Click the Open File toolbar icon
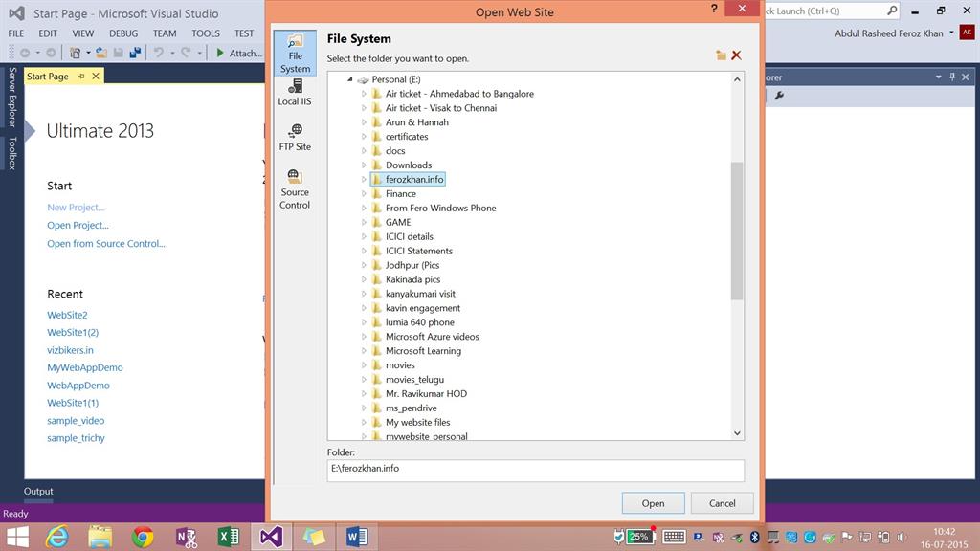 [x=101, y=54]
